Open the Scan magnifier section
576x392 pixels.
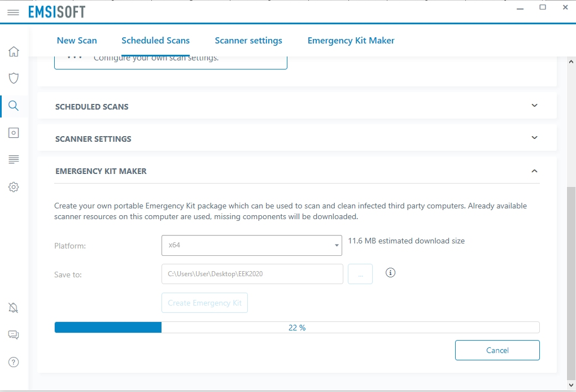[14, 106]
